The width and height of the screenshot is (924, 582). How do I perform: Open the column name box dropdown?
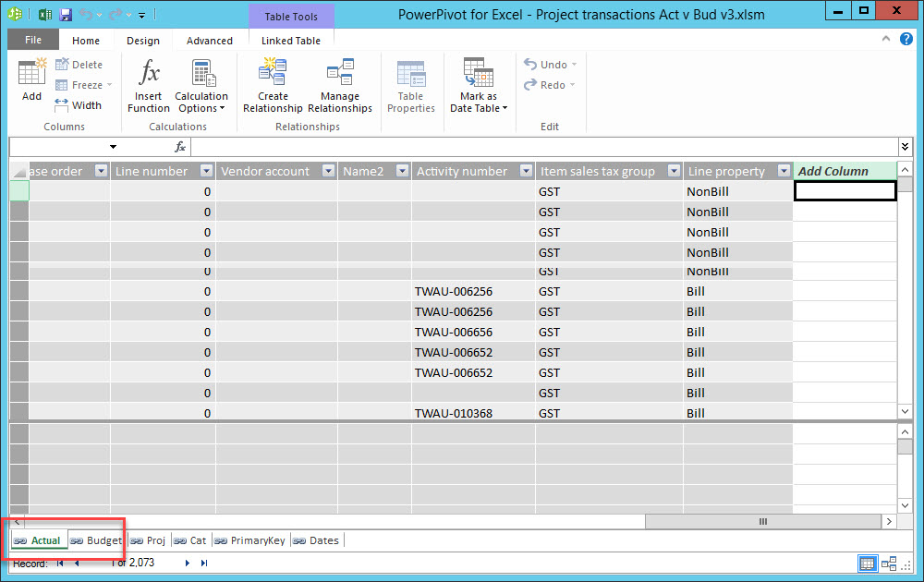click(113, 147)
